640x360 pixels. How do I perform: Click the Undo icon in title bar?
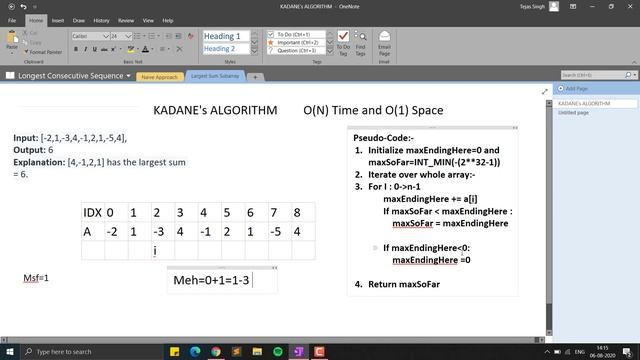point(23,7)
